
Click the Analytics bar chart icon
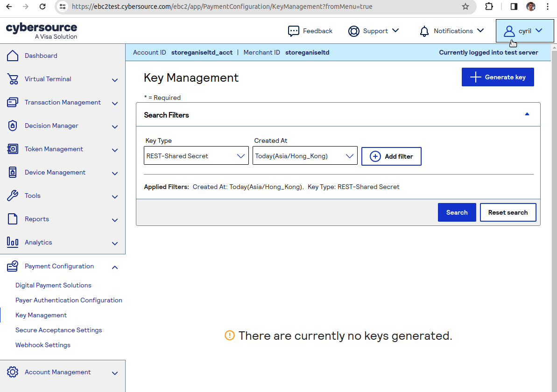click(13, 243)
